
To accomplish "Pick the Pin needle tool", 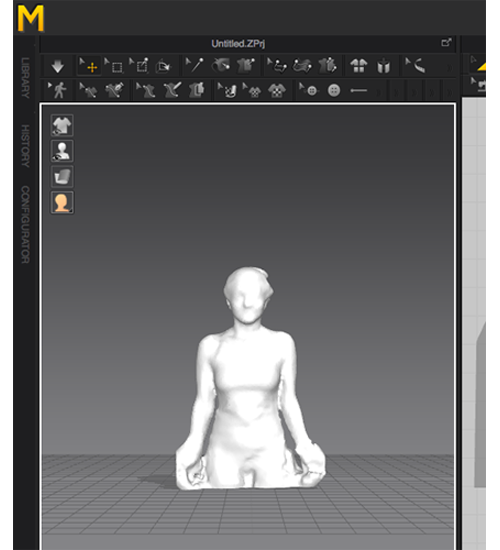I will (195, 65).
